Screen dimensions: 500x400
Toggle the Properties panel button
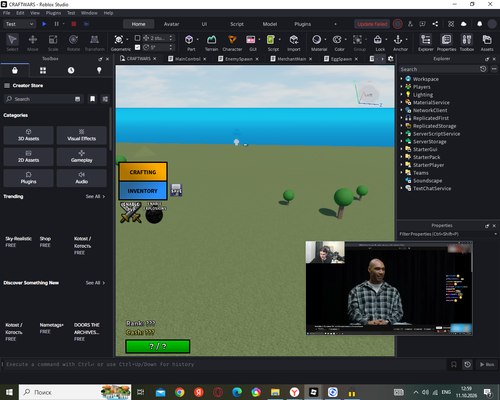click(x=446, y=42)
